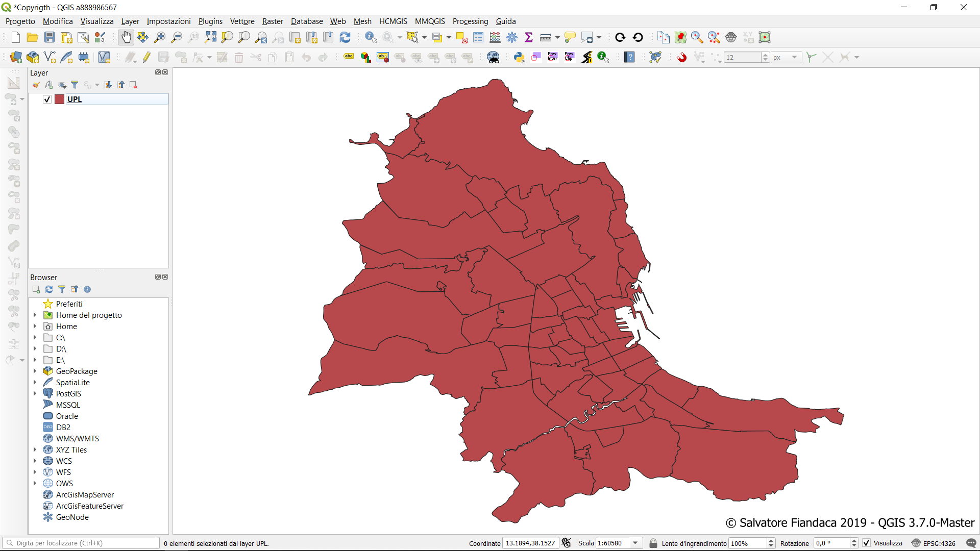Click the Zoom Full extent icon
Image resolution: width=980 pixels, height=551 pixels.
(x=210, y=37)
